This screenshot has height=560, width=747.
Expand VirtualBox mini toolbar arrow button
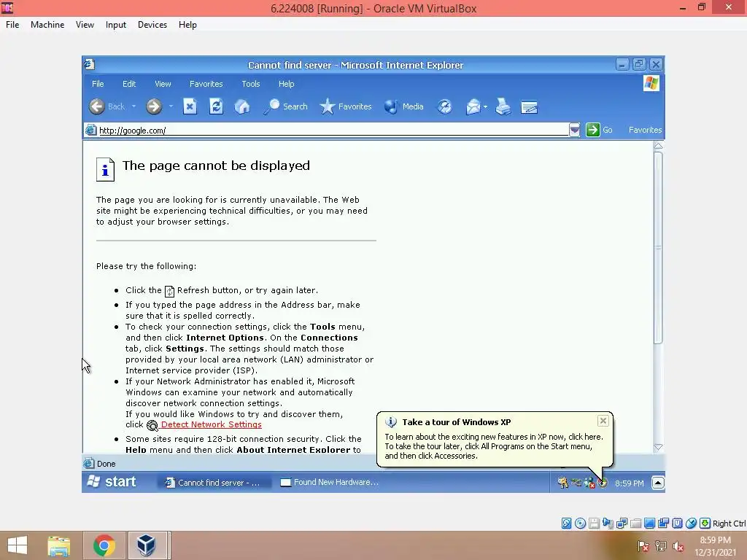(x=658, y=483)
